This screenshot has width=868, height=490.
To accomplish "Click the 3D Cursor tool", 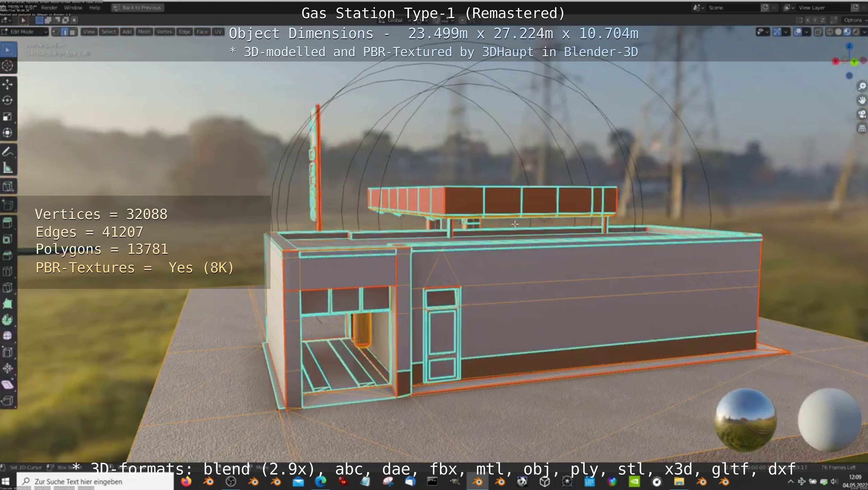I will click(x=7, y=66).
